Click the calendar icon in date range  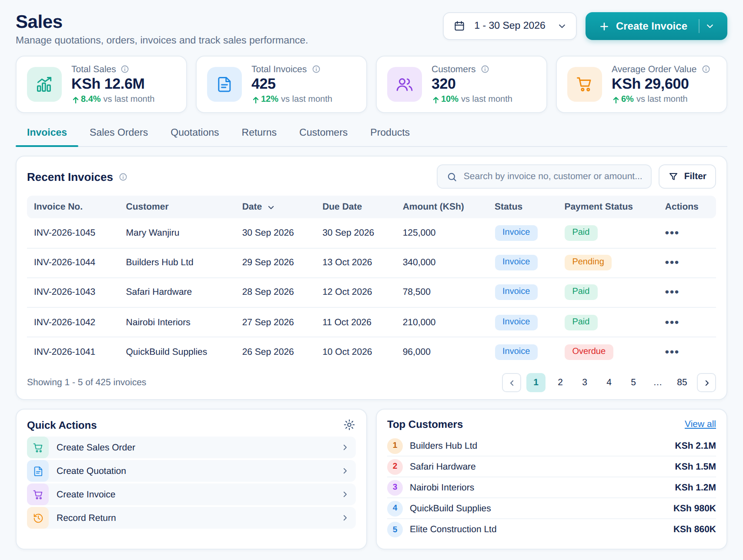459,26
